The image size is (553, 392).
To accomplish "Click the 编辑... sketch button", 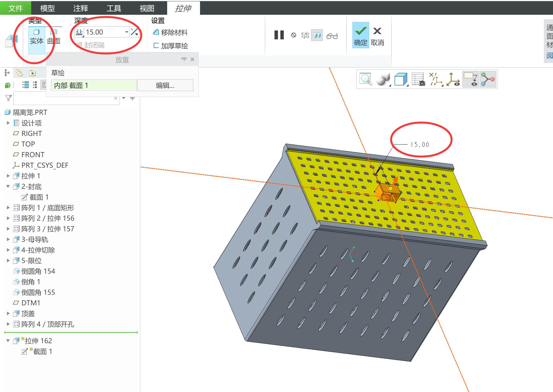I will point(165,85).
